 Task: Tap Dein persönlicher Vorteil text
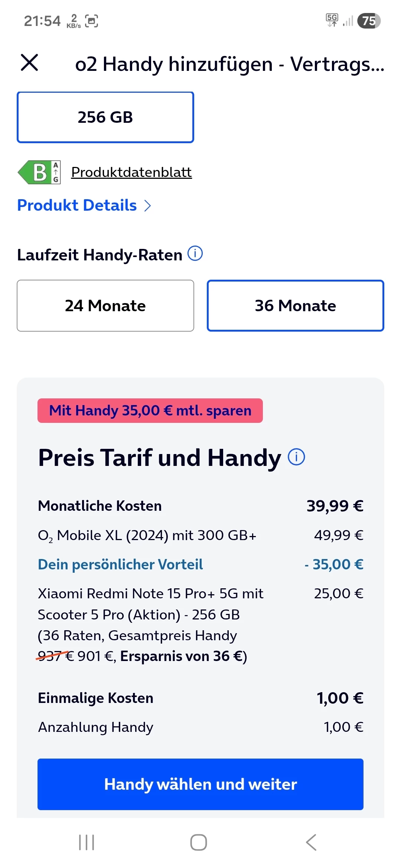(120, 565)
